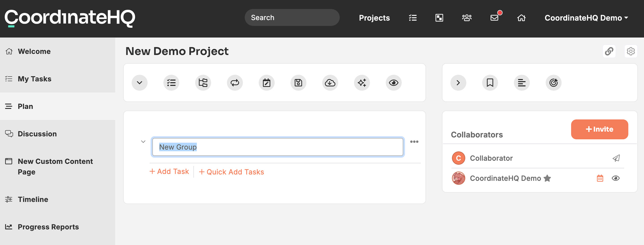The image size is (644, 245).
Task: Collapse the plan toolbar down-chevron
Action: pyautogui.click(x=139, y=83)
